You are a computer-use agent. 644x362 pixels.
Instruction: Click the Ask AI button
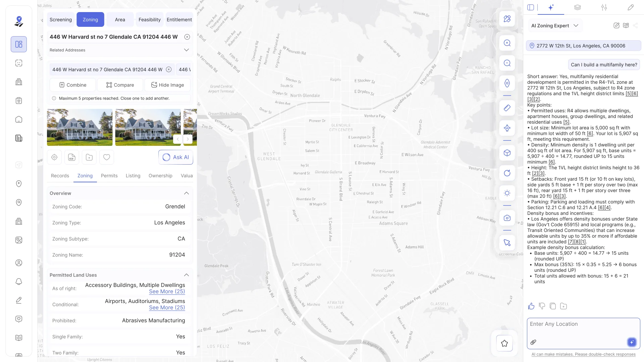[x=176, y=157]
